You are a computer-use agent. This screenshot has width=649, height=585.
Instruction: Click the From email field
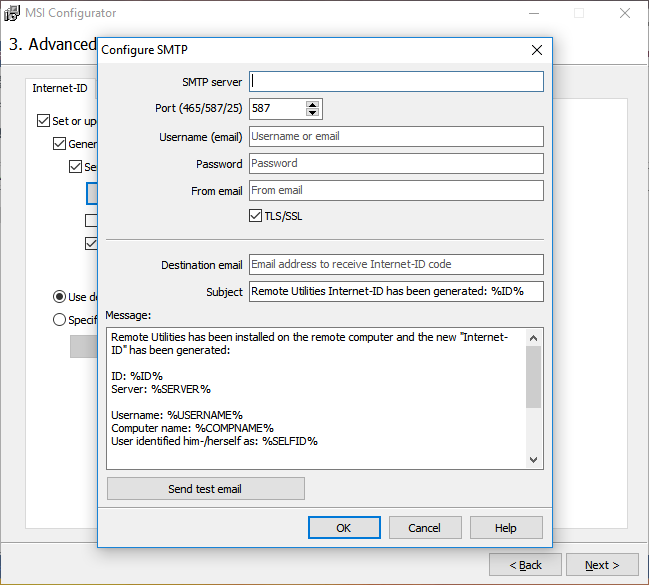pyautogui.click(x=396, y=190)
